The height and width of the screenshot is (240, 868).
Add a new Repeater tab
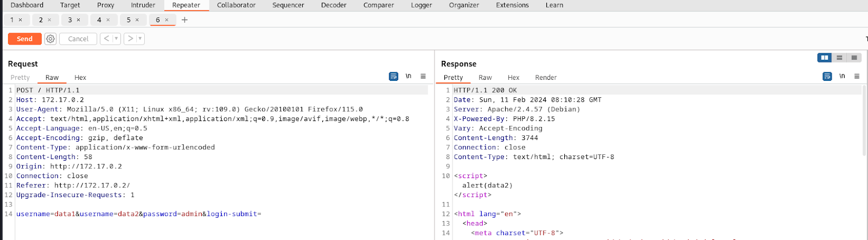pyautogui.click(x=184, y=20)
